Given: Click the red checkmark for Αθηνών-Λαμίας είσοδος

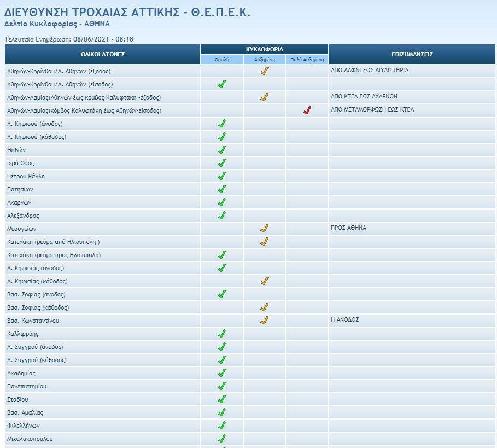Looking at the screenshot, I should (x=307, y=110).
